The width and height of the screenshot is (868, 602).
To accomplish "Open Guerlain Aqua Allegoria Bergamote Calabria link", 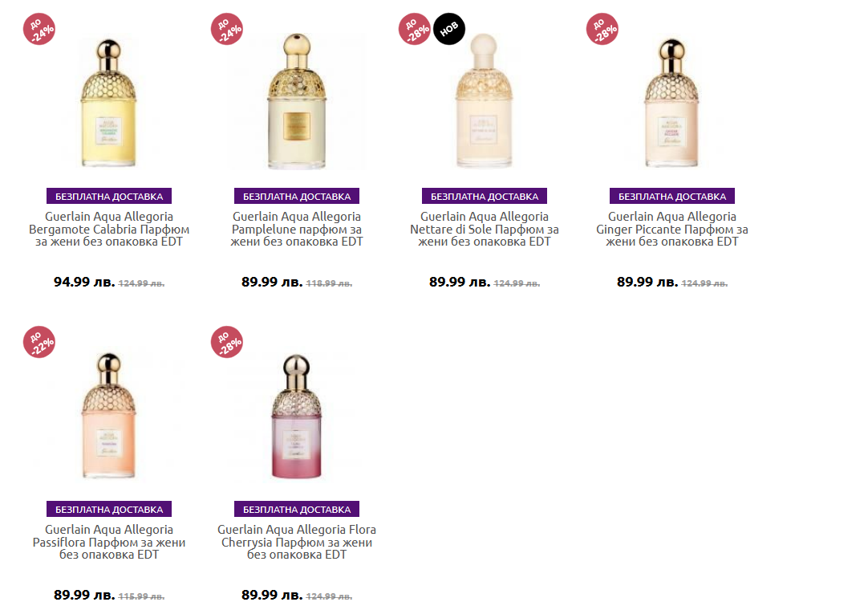I will pyautogui.click(x=109, y=229).
